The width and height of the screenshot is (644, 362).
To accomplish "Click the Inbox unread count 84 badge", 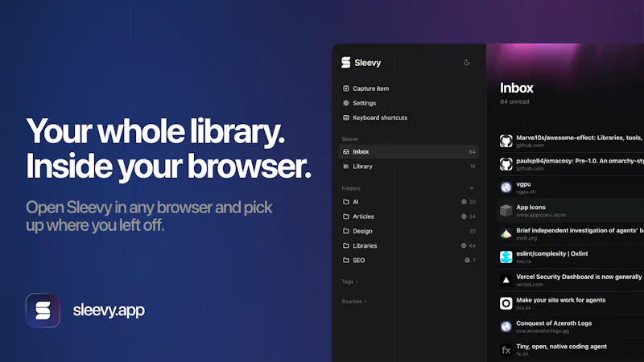I will click(472, 152).
